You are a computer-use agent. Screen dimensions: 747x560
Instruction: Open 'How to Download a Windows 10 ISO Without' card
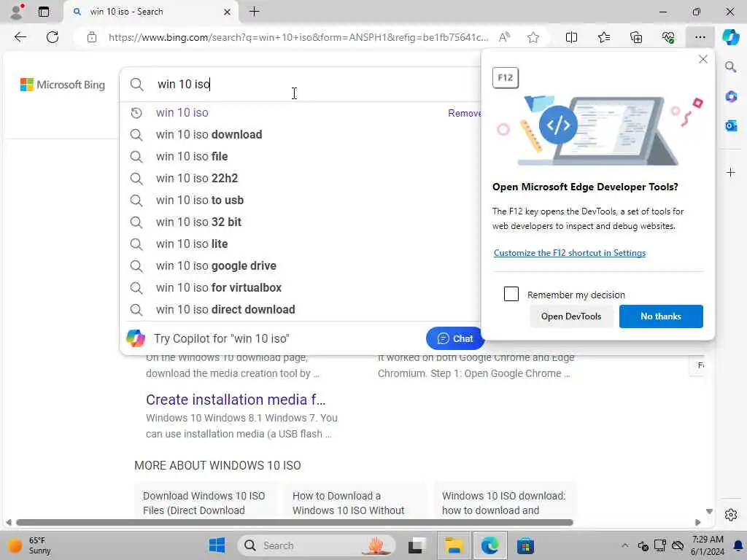click(355, 502)
